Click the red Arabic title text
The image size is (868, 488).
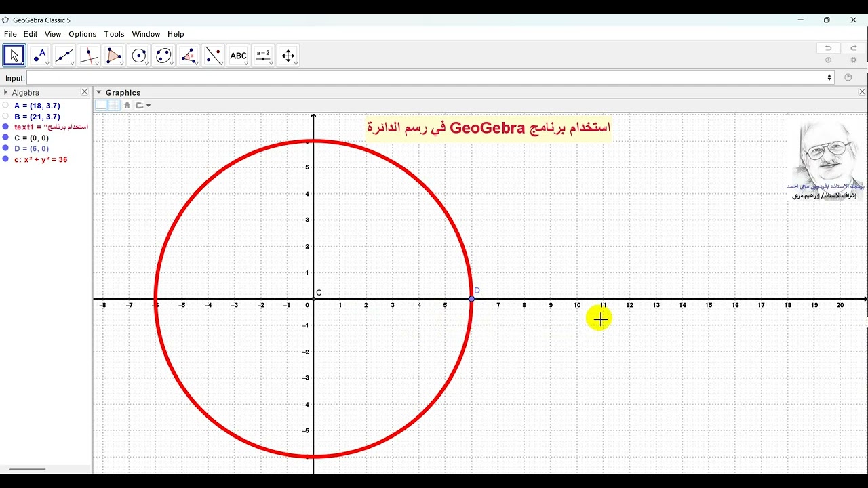(x=488, y=128)
